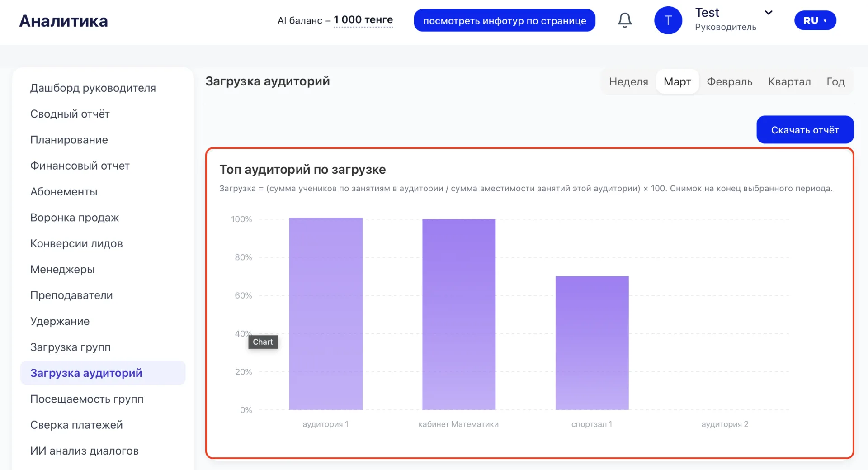Image resolution: width=868 pixels, height=470 pixels.
Task: Select the Квартал period tab
Action: coord(789,81)
